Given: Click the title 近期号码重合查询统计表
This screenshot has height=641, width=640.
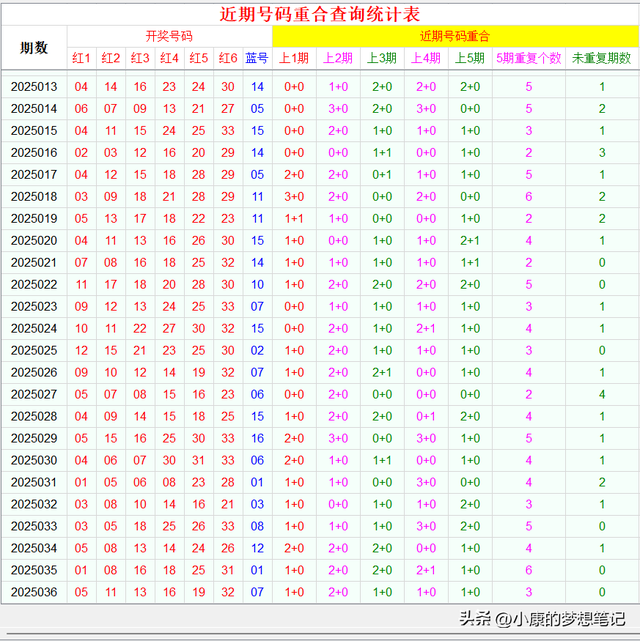Looking at the screenshot, I should 320,14.
